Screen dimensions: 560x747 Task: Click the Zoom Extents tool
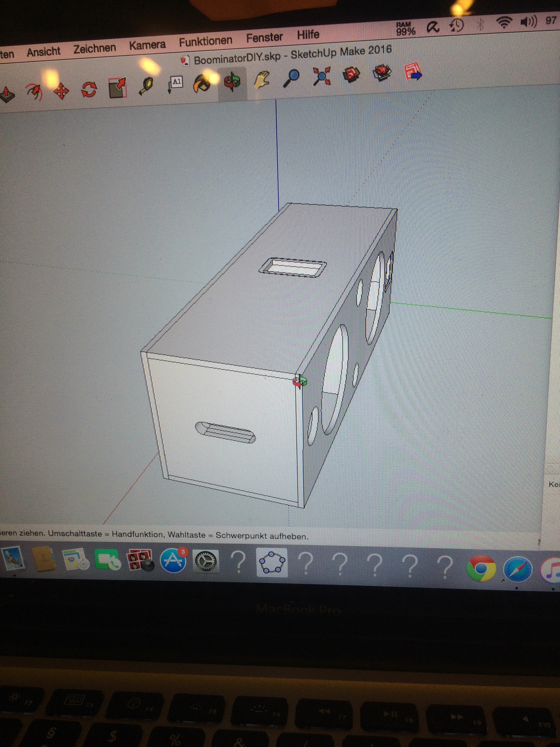coord(322,76)
